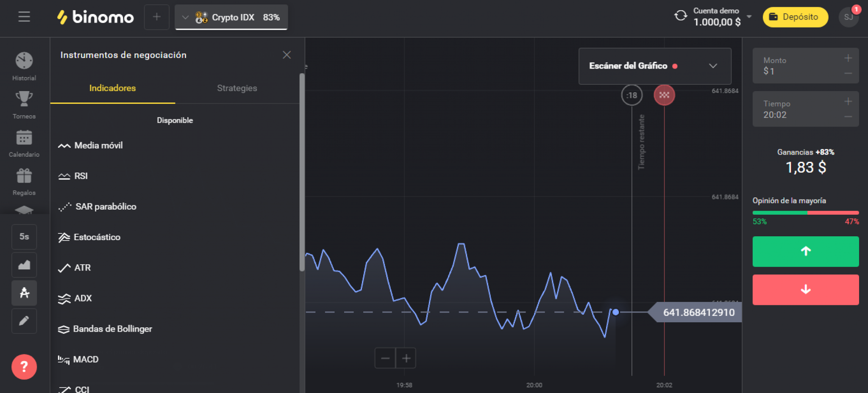
Task: Click the 5s timeframe button
Action: coord(24,237)
